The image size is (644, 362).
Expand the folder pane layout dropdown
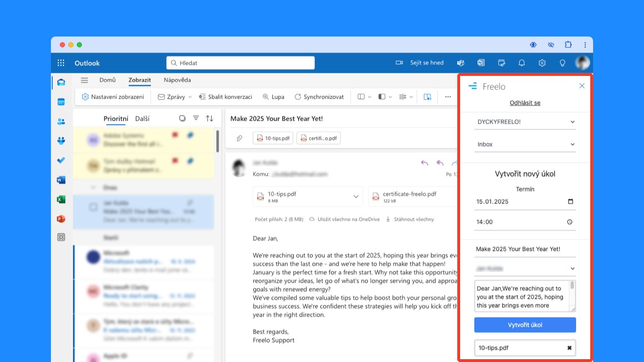pos(369,97)
